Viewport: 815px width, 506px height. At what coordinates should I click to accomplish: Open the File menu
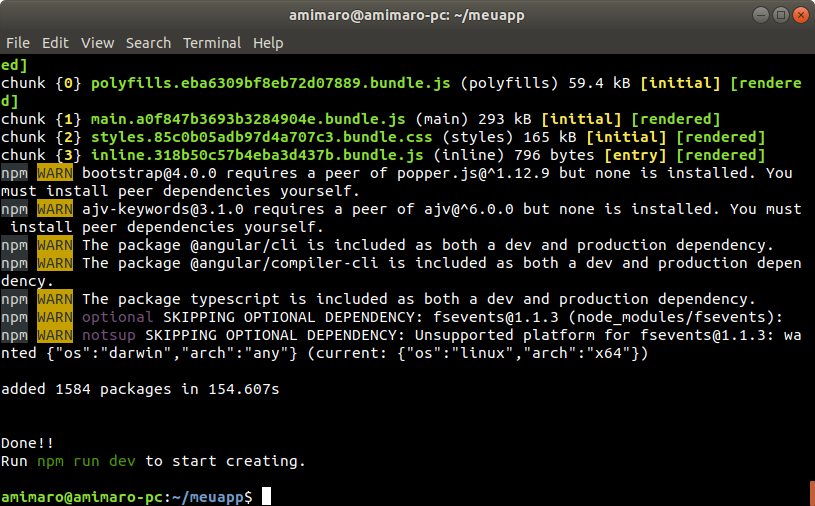point(17,43)
